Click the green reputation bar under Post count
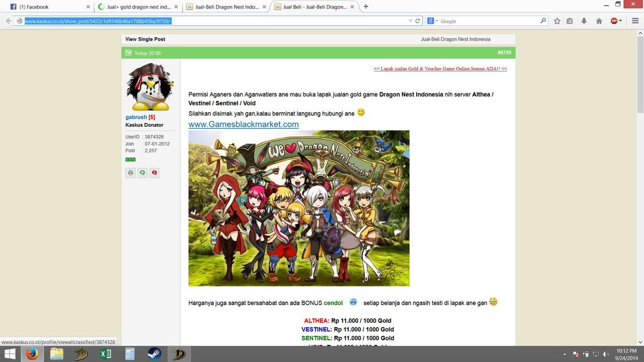The width and height of the screenshot is (644, 362). pos(130,159)
